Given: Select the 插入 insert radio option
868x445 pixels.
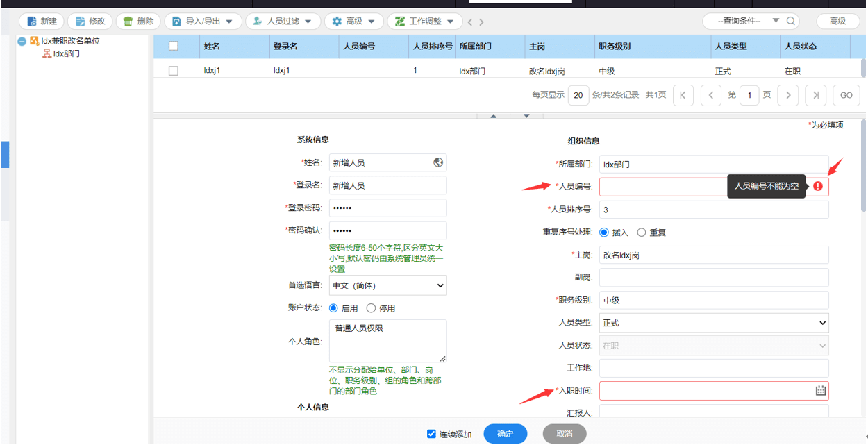Looking at the screenshot, I should point(604,233).
